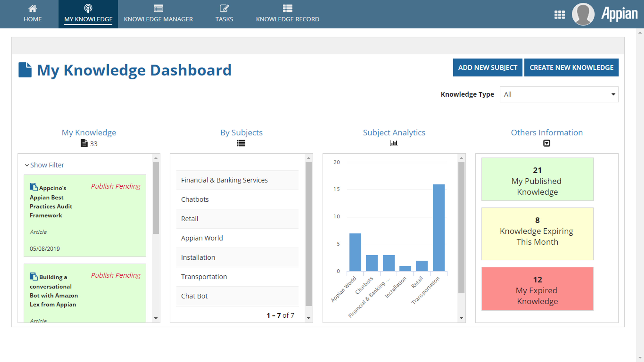Click the 8 Knowledge Expiring This Month tile
Viewport: 644px width, 362px height.
pos(537,234)
